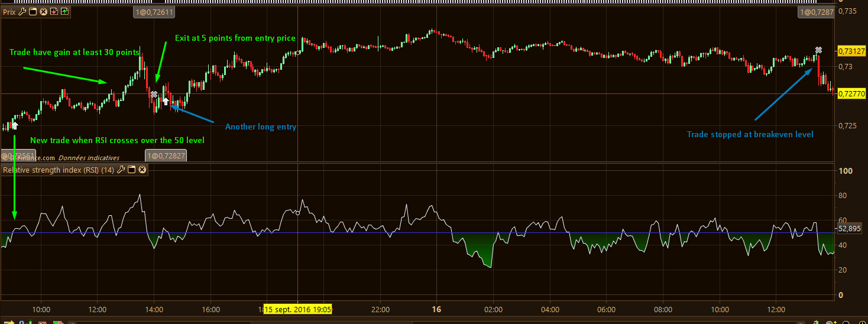Move Prix panel up with green arrow icon
Image resolution: width=868 pixels, height=324 pixels.
pos(64,11)
